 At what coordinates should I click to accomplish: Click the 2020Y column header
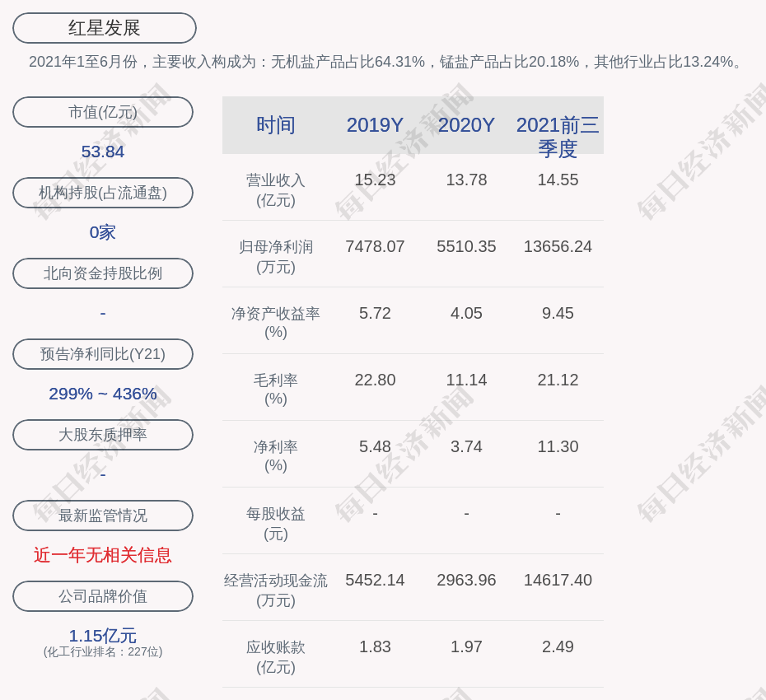click(466, 125)
